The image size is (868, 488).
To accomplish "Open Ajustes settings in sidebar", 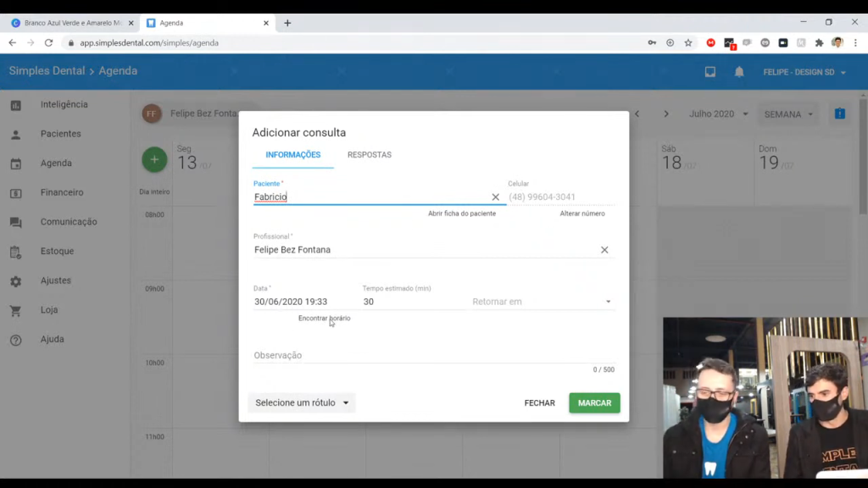I will [x=55, y=280].
